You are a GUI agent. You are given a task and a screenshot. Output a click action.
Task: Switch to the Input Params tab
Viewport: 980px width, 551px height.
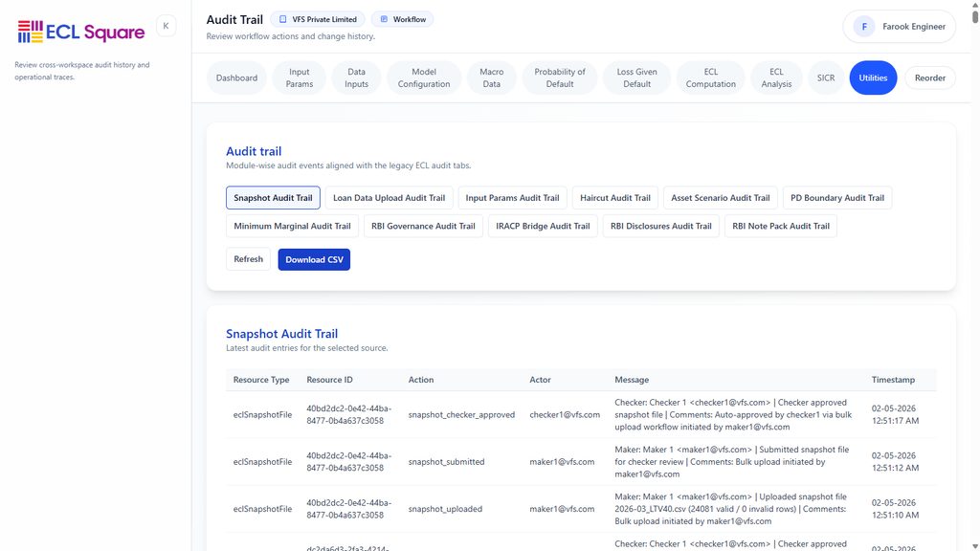click(x=300, y=78)
